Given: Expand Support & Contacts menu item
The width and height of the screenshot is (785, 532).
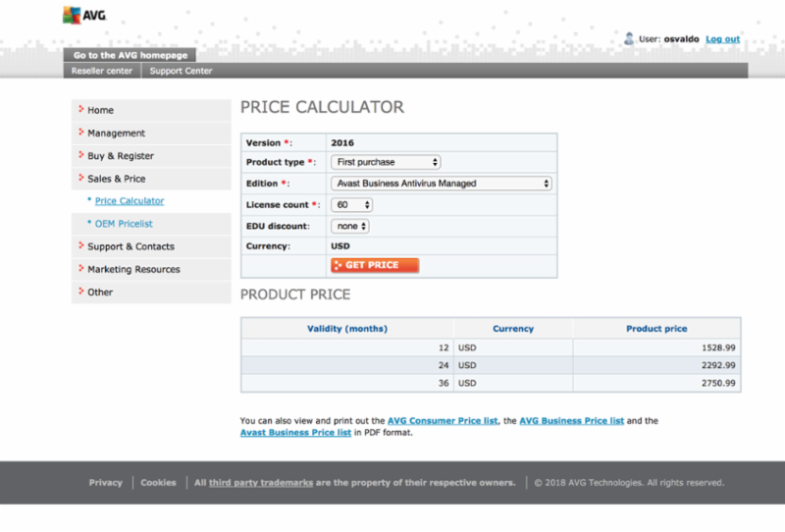Looking at the screenshot, I should pyautogui.click(x=131, y=246).
